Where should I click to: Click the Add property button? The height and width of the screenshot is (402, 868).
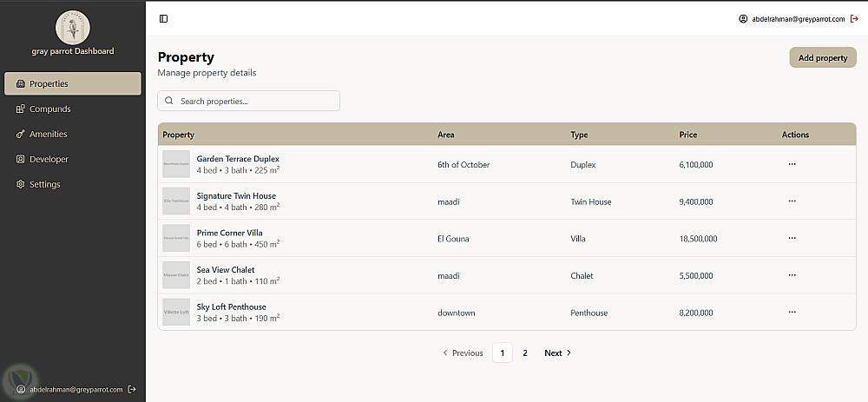coord(822,58)
